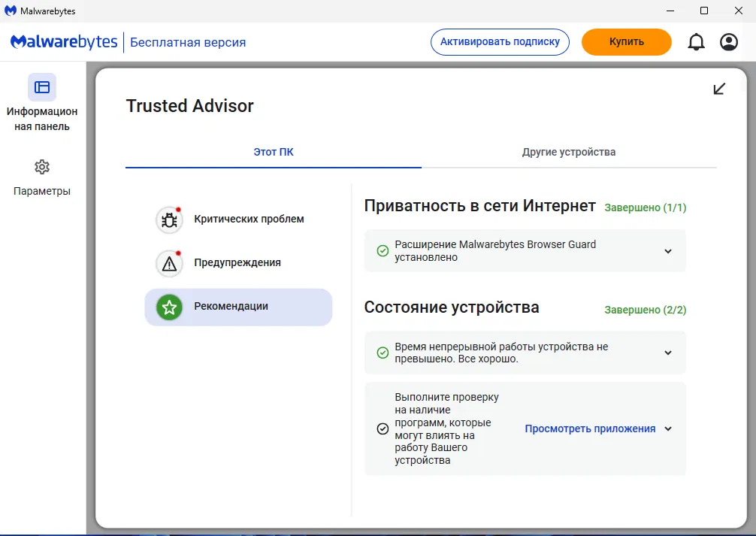Open the user account profile icon

tap(728, 42)
